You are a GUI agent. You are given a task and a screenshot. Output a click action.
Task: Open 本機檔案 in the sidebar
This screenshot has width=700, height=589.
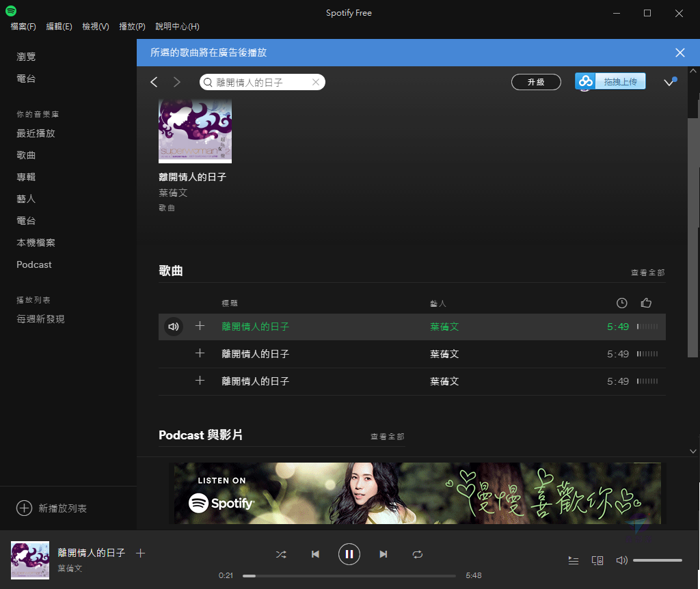click(36, 243)
